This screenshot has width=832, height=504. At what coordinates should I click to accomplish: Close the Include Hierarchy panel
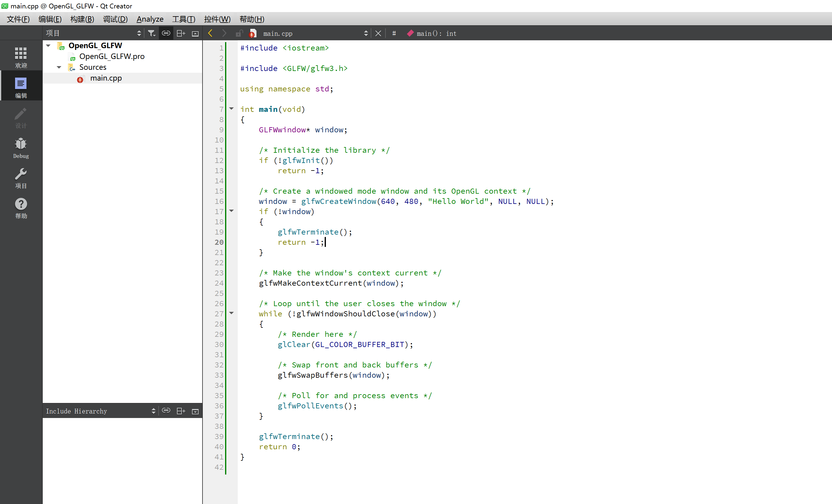195,411
